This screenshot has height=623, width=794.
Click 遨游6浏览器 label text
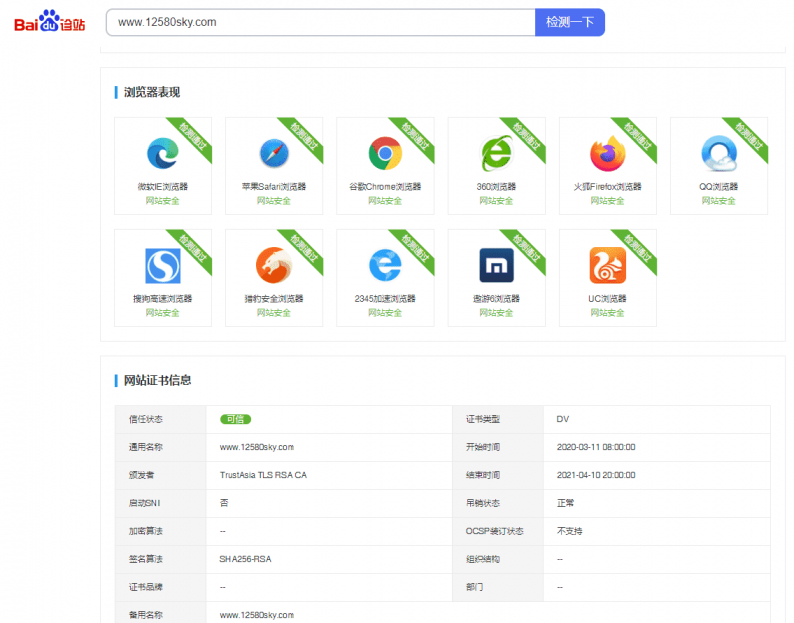point(496,299)
